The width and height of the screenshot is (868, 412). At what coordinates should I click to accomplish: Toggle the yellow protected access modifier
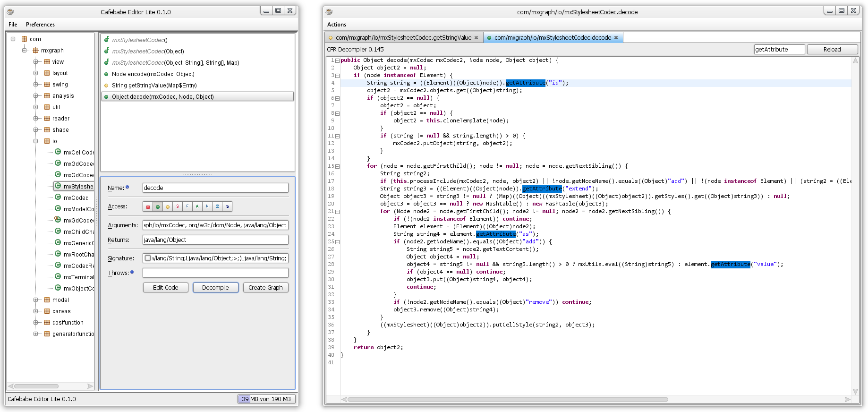[168, 206]
